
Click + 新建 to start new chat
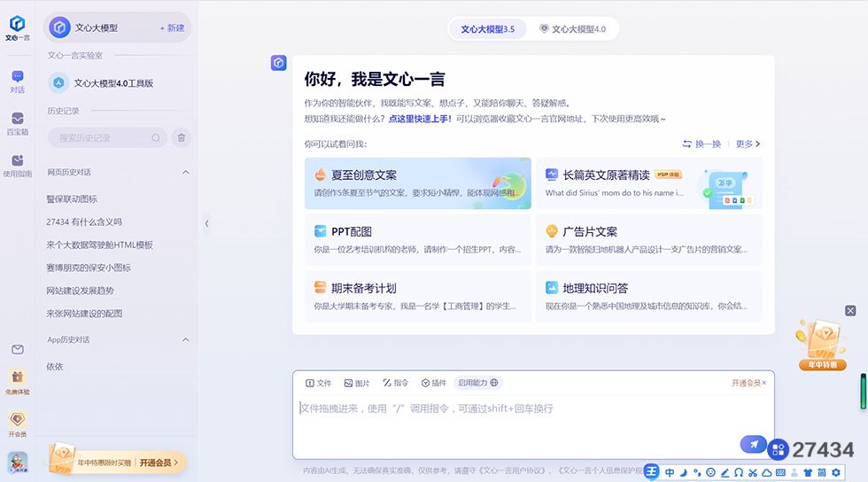click(172, 27)
